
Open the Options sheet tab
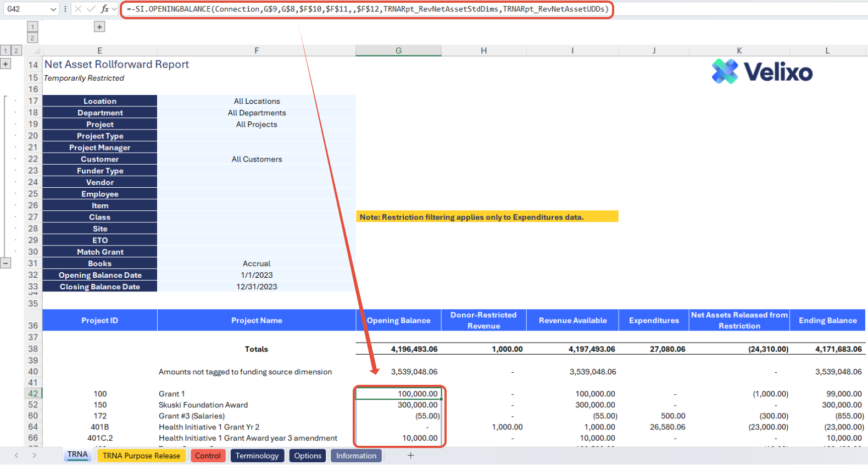(308, 456)
